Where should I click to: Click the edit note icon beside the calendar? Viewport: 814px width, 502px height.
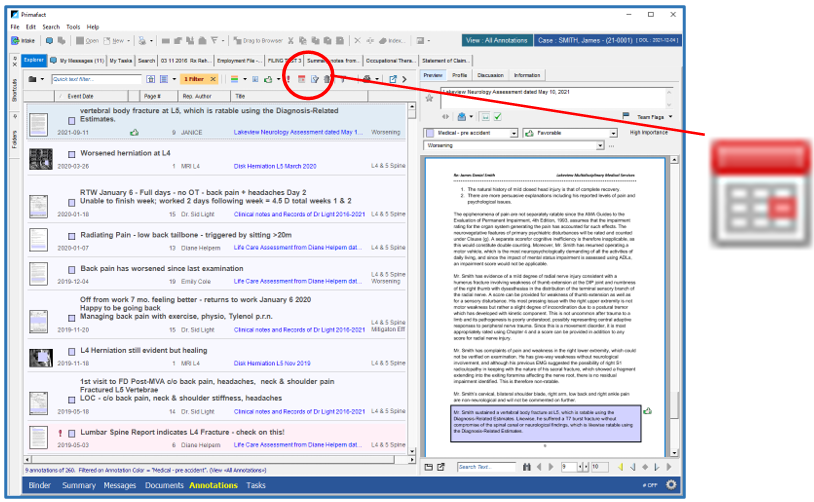click(315, 79)
